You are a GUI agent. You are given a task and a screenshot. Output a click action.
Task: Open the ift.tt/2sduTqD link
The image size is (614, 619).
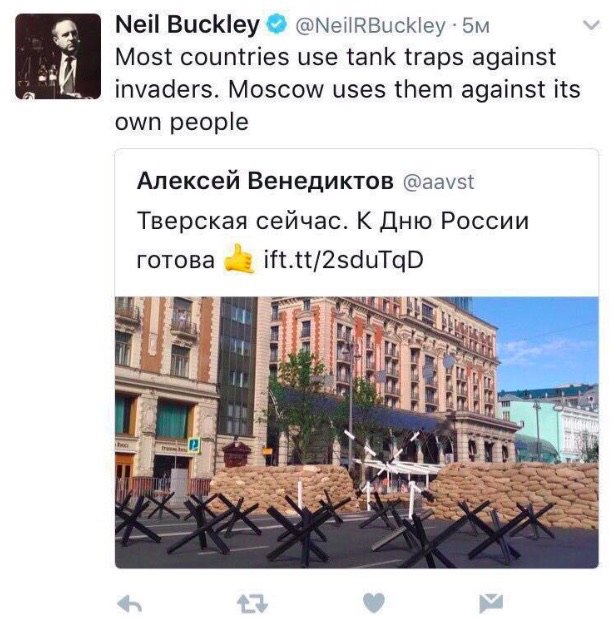[344, 260]
